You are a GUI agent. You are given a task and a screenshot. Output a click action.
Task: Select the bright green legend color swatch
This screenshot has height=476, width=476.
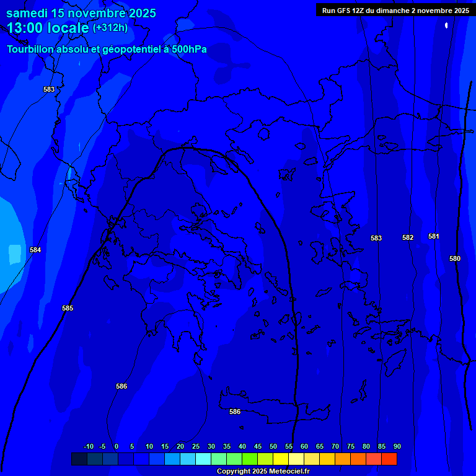[x=250, y=459]
